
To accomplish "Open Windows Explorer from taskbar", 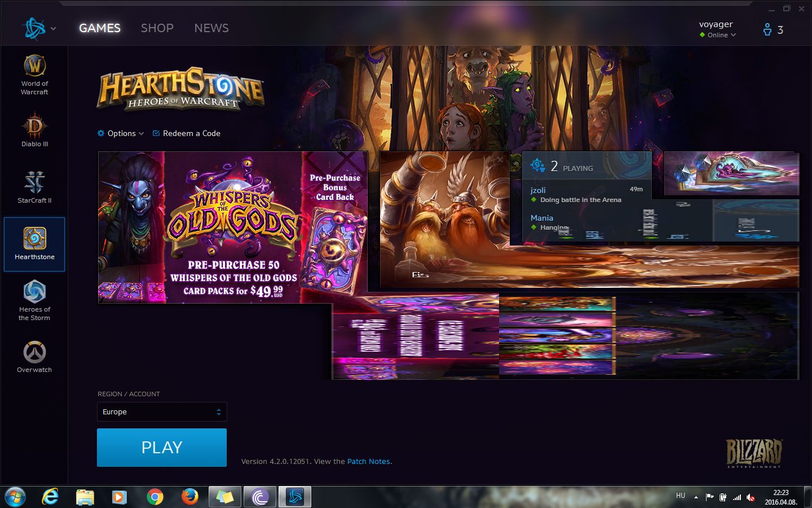I will pos(85,497).
